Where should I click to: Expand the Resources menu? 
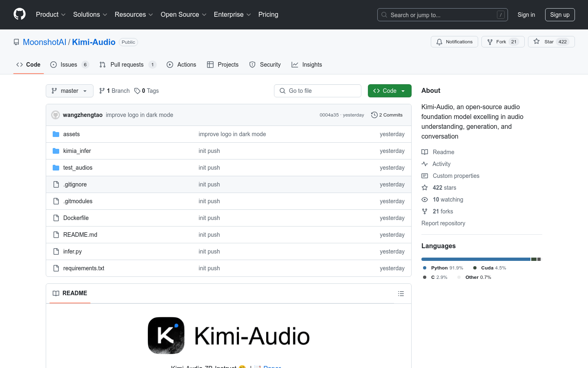tap(134, 14)
